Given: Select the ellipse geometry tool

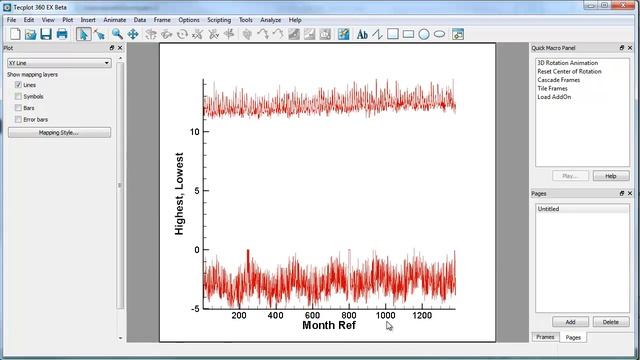Looking at the screenshot, I should coord(439,34).
